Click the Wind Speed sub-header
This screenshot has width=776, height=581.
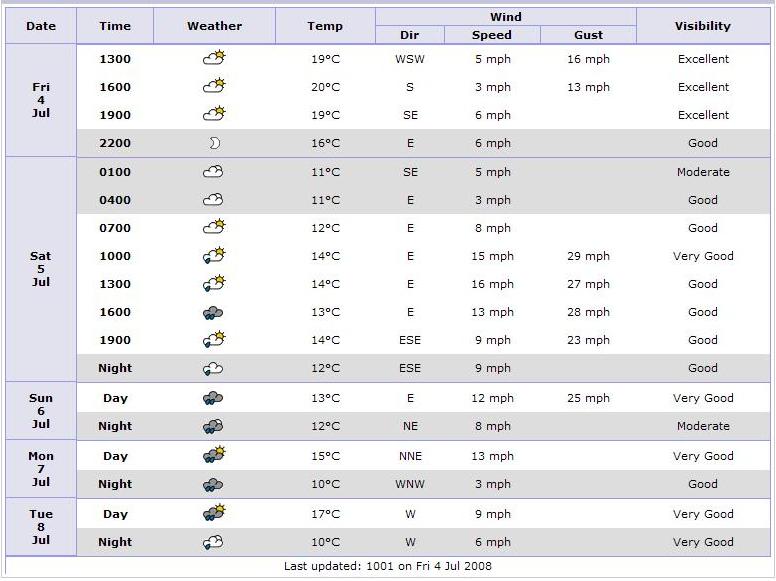click(492, 35)
